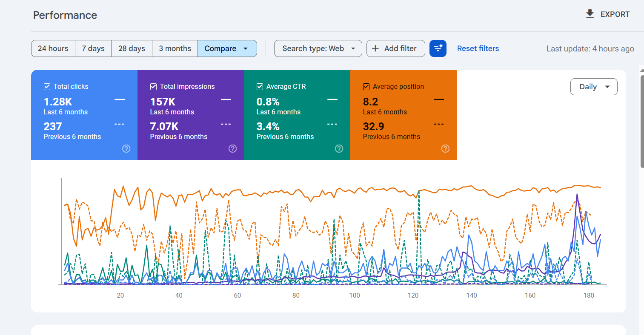Click the Last update: 4 hours ago text

coord(590,49)
